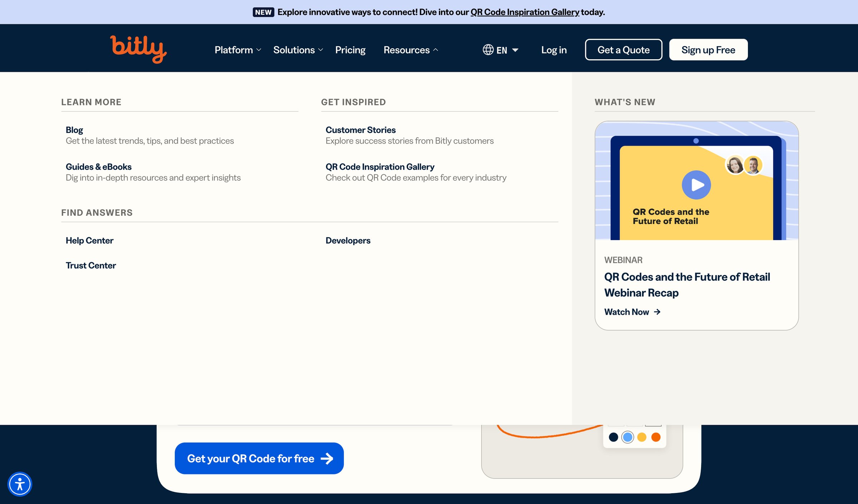The height and width of the screenshot is (504, 858).
Task: Expand the Platform menu chevron
Action: (259, 50)
